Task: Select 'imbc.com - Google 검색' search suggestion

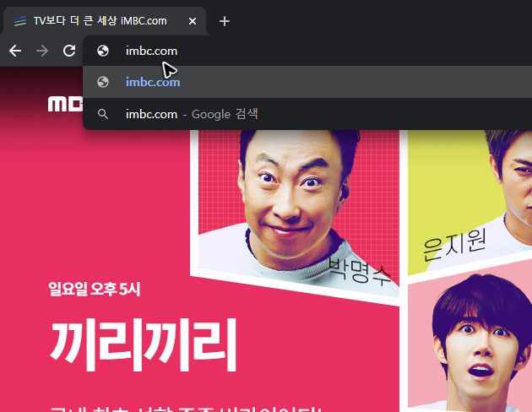Action: (x=307, y=114)
